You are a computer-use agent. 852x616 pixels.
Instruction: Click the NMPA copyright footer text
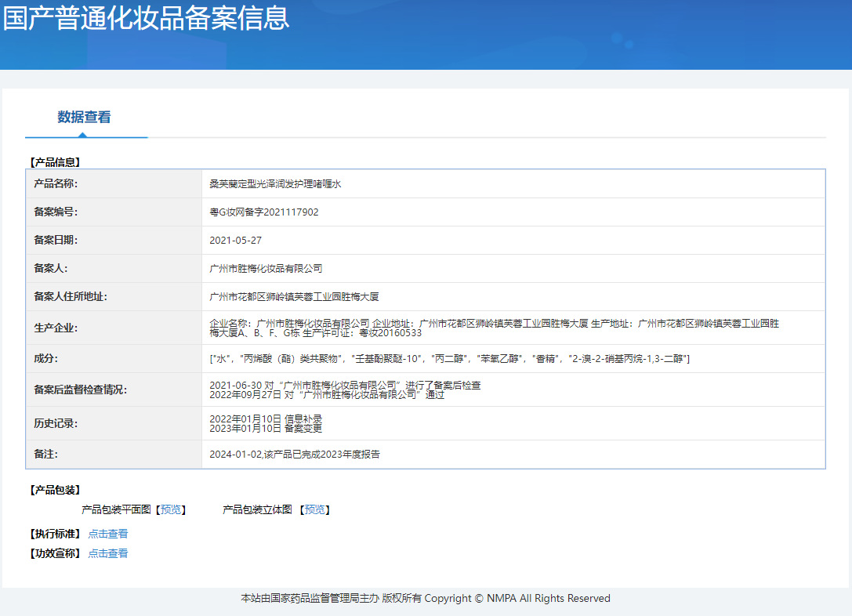pyautogui.click(x=426, y=599)
